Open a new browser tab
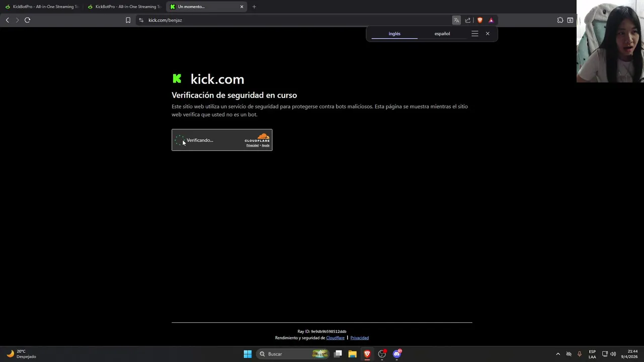 [x=254, y=7]
